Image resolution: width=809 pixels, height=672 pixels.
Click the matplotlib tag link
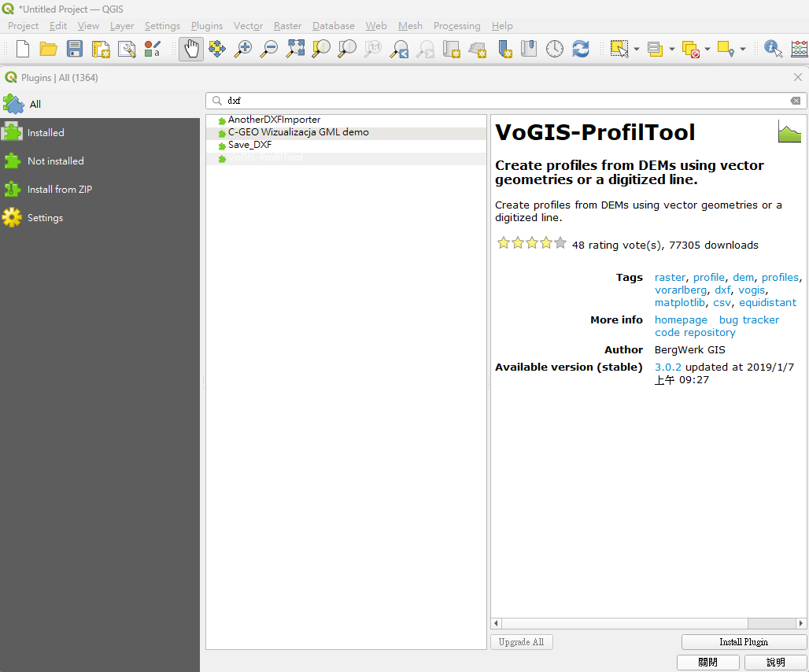[679, 303]
